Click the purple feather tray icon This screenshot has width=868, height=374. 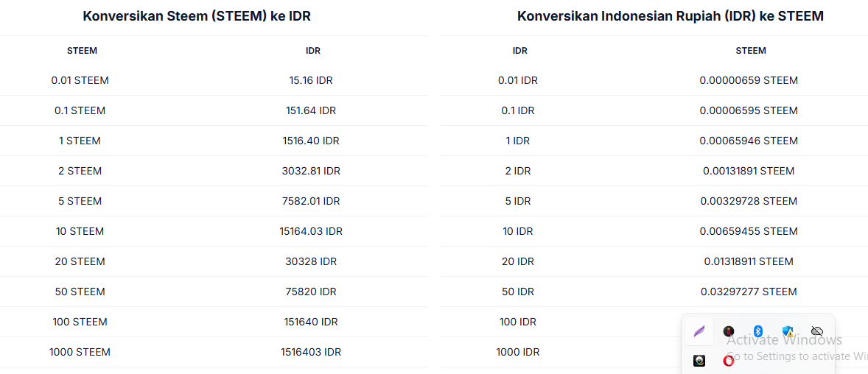(699, 332)
